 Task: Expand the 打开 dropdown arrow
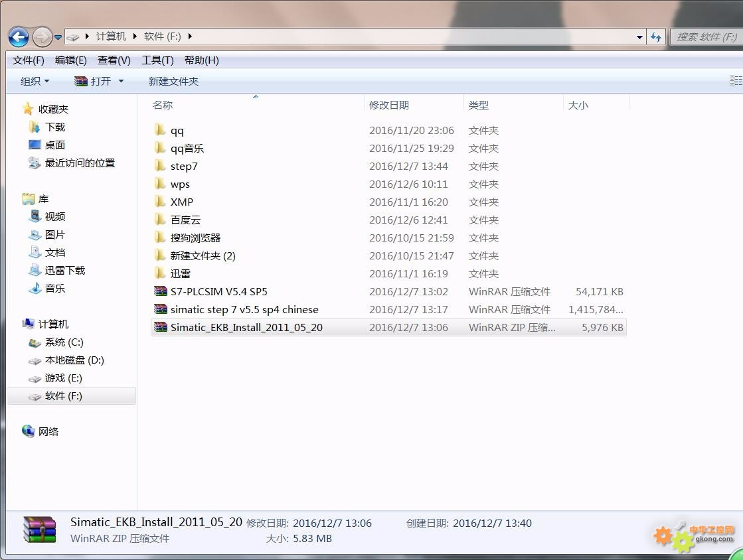pyautogui.click(x=121, y=82)
